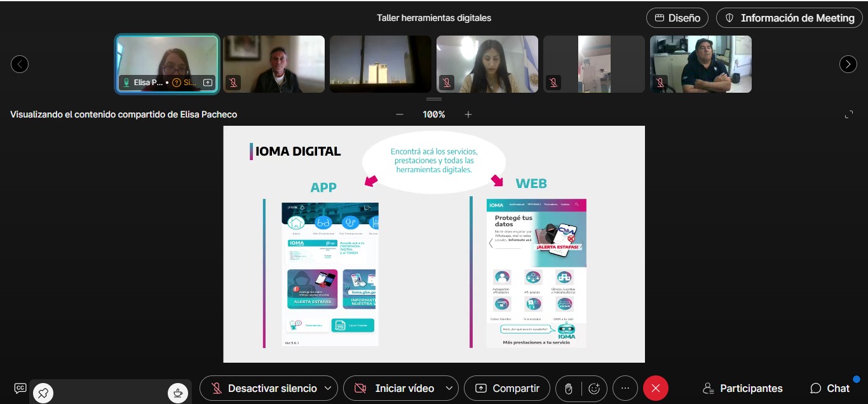Click the orange question mark on Elisa's tile
The image size is (868, 404).
tap(177, 83)
